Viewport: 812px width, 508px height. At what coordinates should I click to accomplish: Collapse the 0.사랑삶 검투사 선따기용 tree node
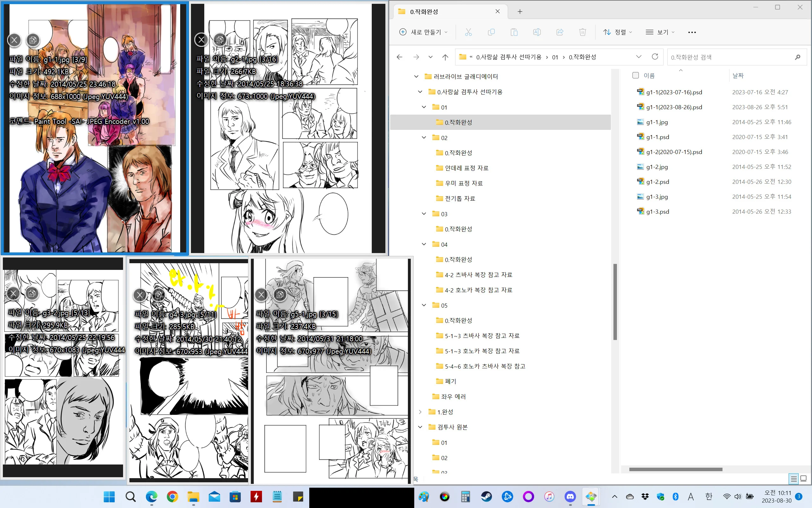click(x=420, y=92)
